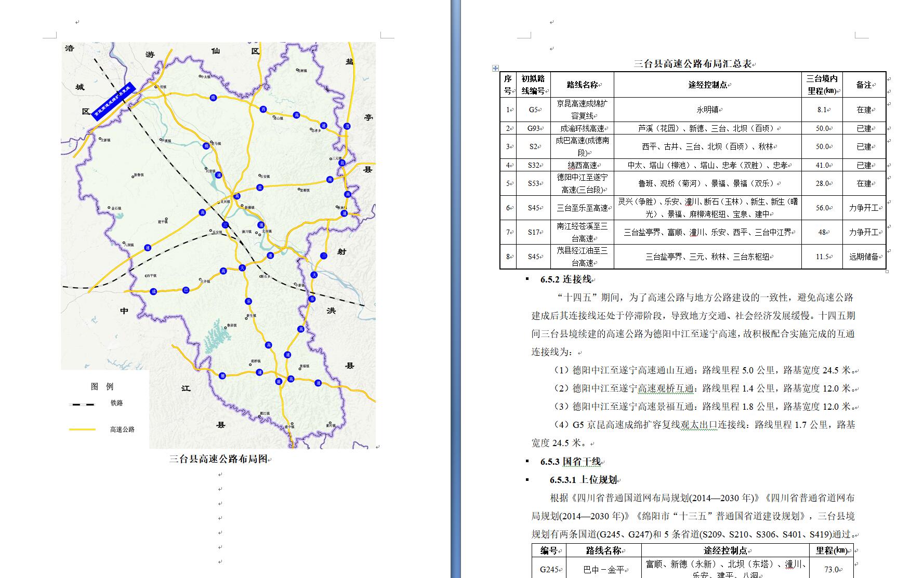Click the header cell 路线名称 in the summary table
Viewport: 924px width, 578px height.
click(x=582, y=85)
